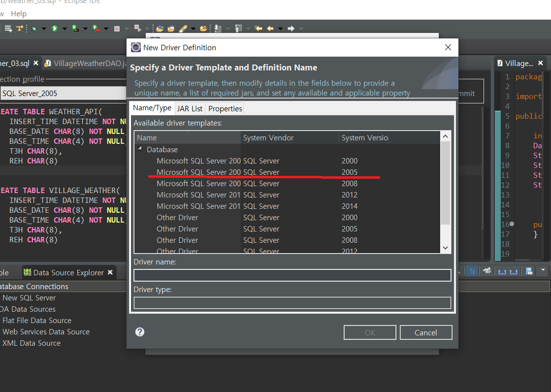Viewport: 551px width, 392px height.
Task: Close the New Driver Definition dialog
Action: coord(448,47)
